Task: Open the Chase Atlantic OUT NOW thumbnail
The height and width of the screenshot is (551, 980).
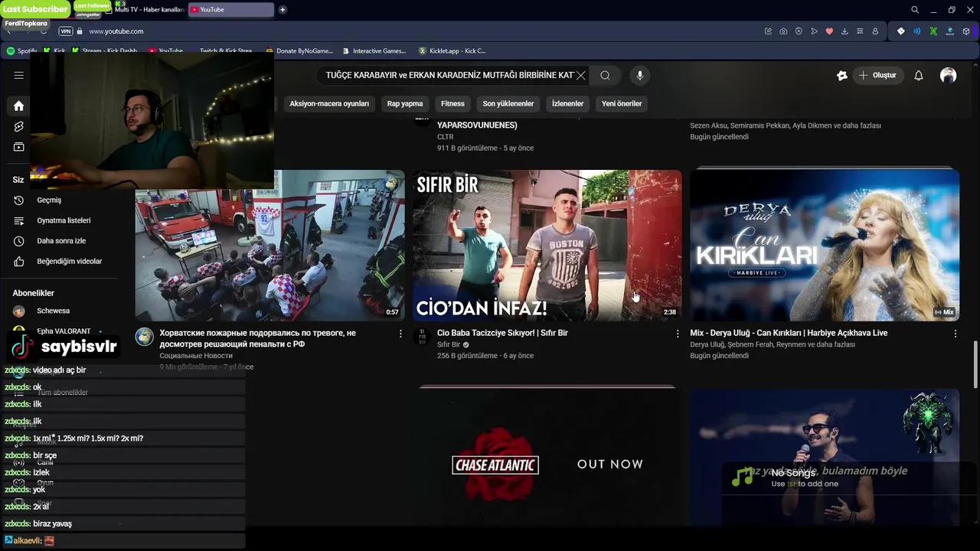Action: [x=547, y=458]
